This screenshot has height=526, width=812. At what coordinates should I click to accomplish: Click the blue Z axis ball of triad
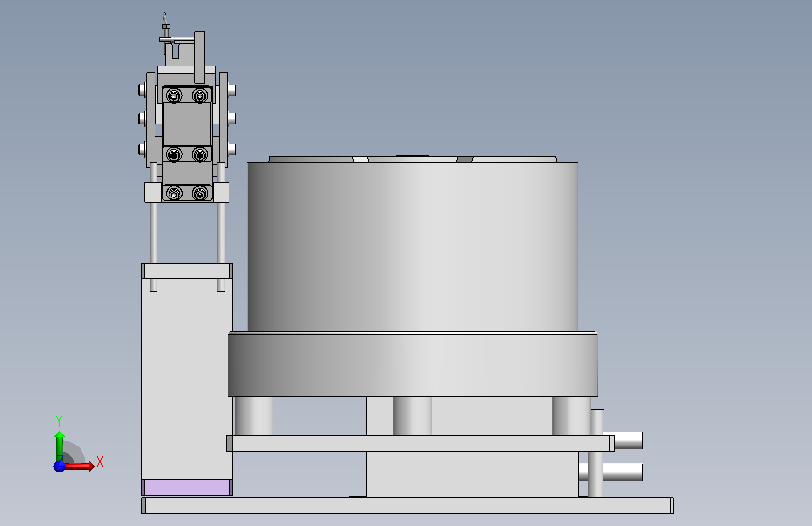click(59, 466)
